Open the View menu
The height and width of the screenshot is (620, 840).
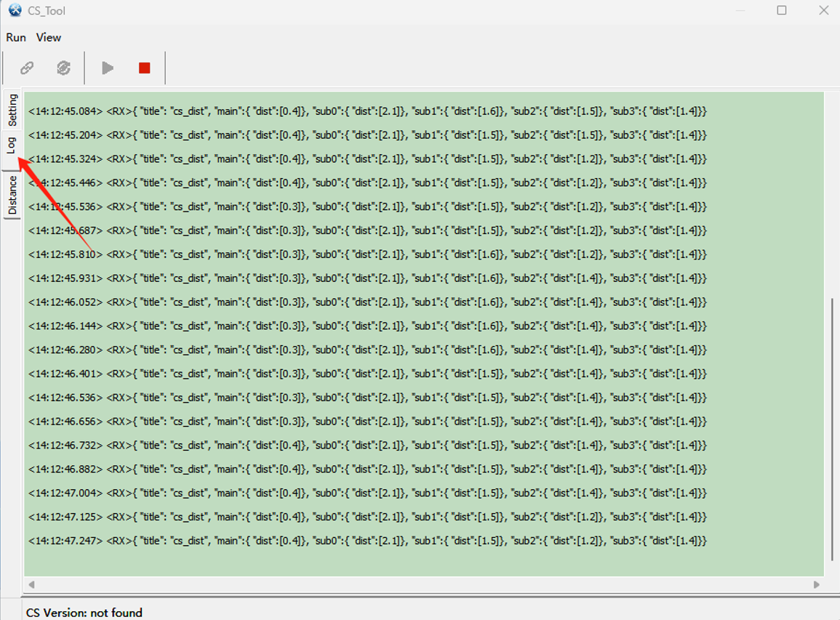click(x=49, y=37)
